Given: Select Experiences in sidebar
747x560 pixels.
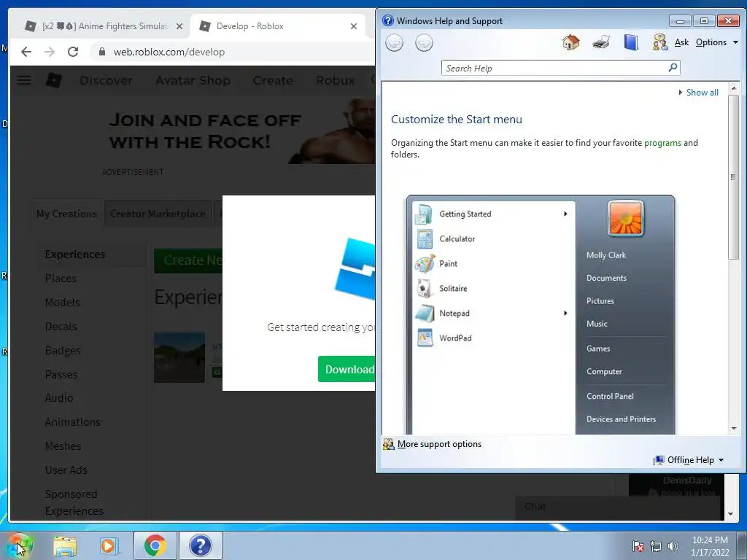Looking at the screenshot, I should [x=75, y=254].
